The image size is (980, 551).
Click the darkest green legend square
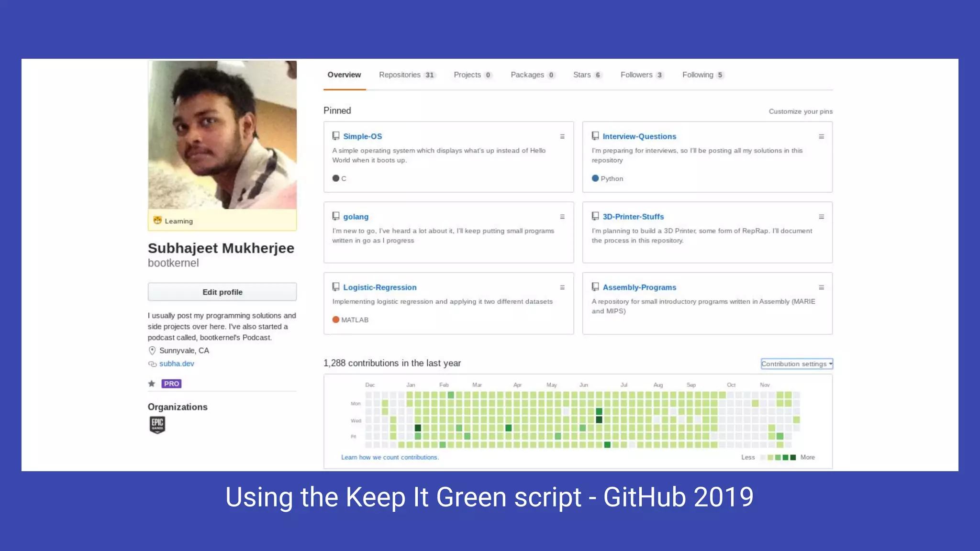[x=793, y=458]
